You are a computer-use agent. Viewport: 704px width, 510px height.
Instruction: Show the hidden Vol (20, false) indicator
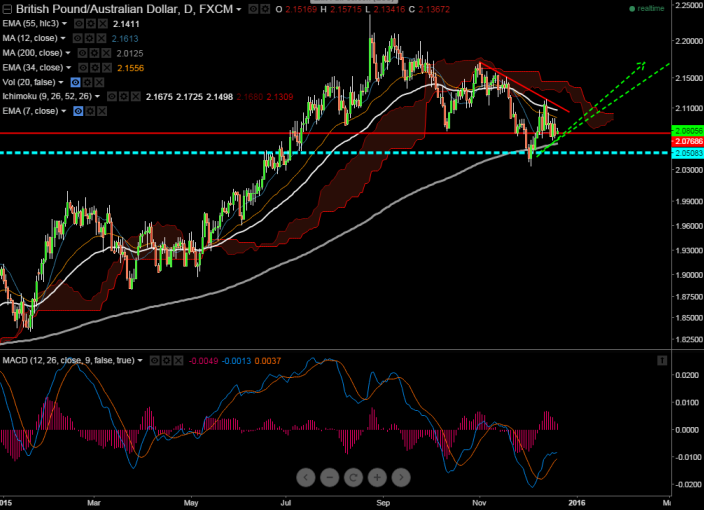[75, 82]
